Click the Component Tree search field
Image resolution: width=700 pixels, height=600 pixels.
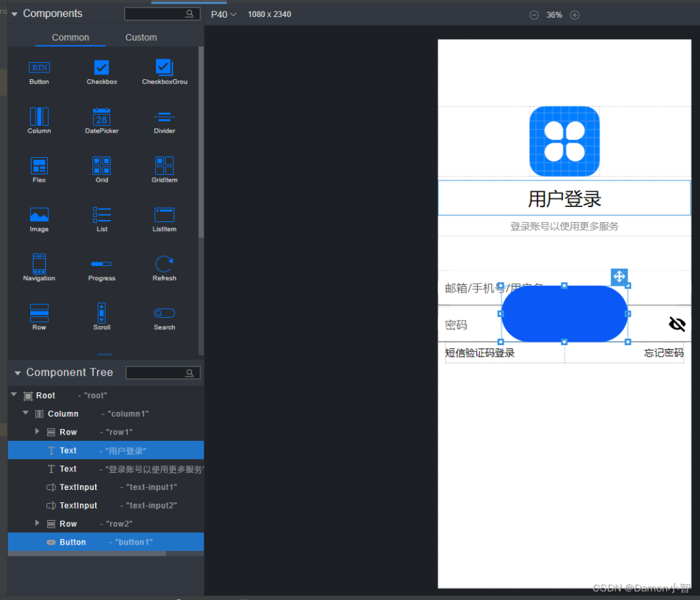(x=162, y=372)
